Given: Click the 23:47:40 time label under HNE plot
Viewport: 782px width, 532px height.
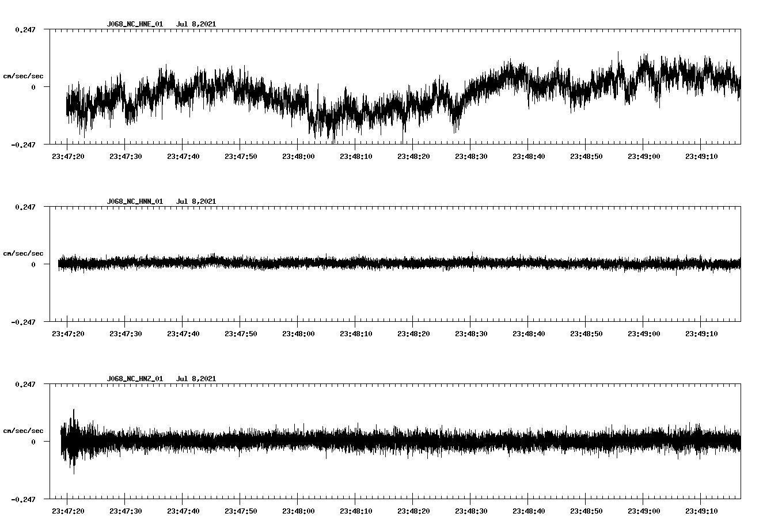Looking at the screenshot, I should click(x=183, y=156).
